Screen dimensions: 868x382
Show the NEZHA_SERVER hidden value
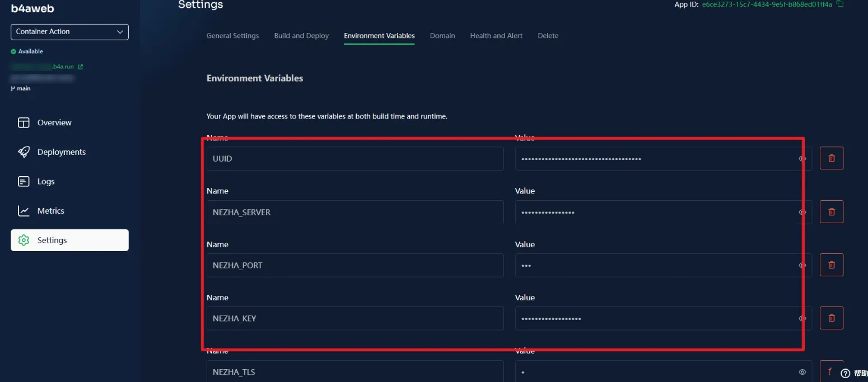(x=802, y=212)
